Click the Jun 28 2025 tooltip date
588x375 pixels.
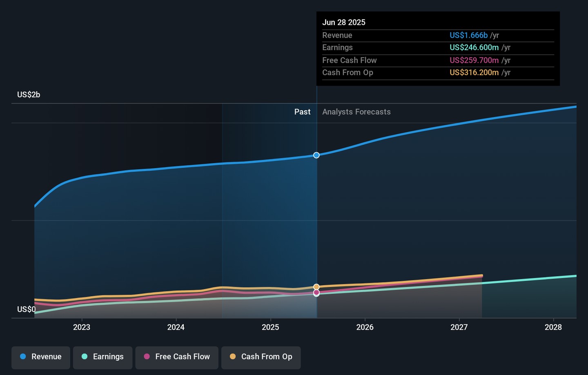point(344,22)
